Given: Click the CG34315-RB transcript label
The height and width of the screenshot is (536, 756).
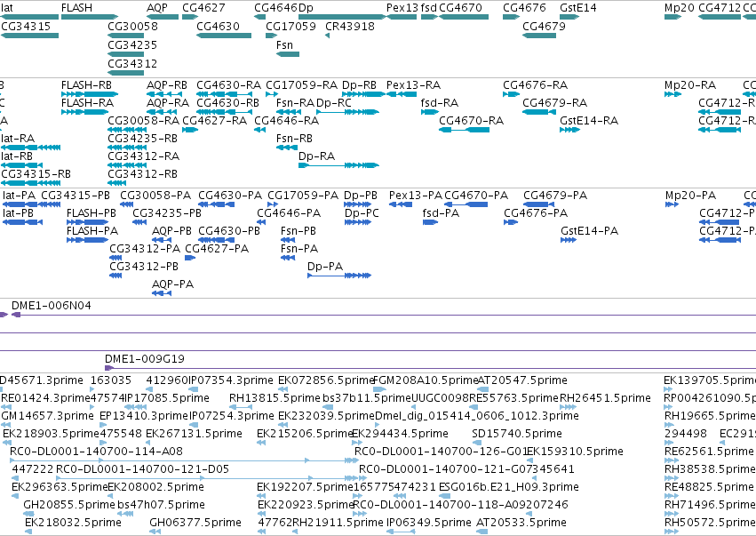Looking at the screenshot, I should (x=36, y=173).
